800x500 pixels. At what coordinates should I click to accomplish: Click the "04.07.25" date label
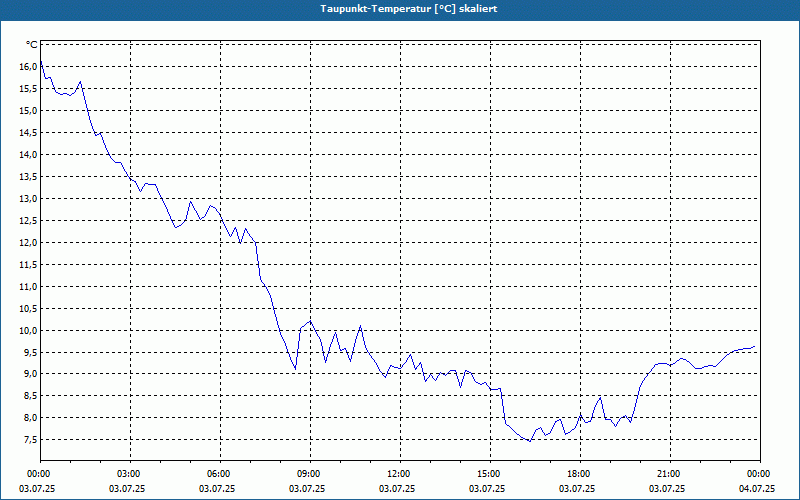coord(757,489)
